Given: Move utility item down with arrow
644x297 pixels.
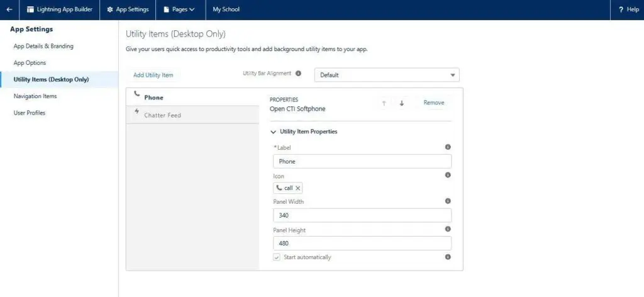Looking at the screenshot, I should (402, 103).
